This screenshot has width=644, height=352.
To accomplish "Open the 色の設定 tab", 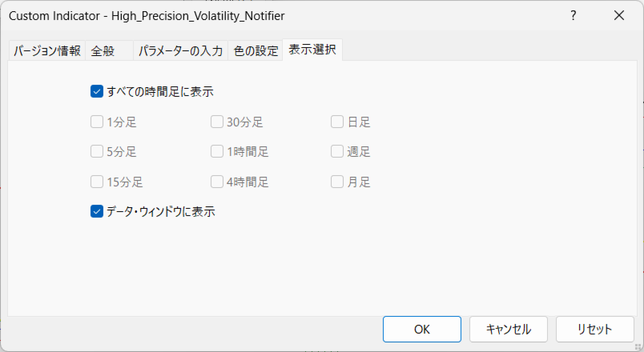I will tap(256, 51).
